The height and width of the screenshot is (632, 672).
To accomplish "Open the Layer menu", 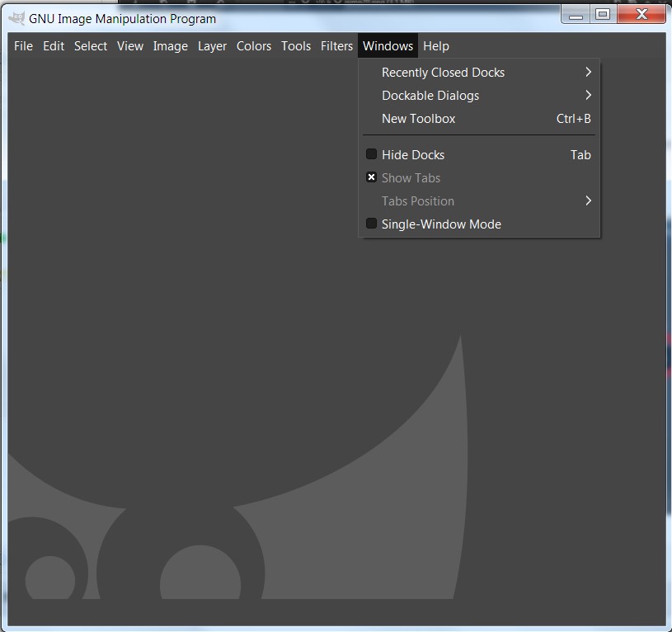I will (x=212, y=46).
